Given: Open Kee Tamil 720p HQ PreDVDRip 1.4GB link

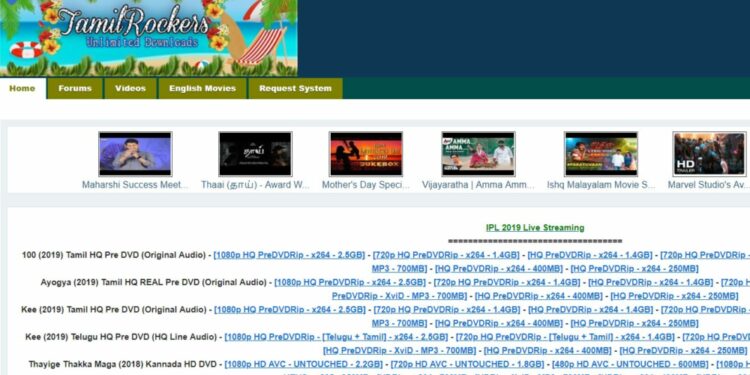Looking at the screenshot, I should point(446,310).
